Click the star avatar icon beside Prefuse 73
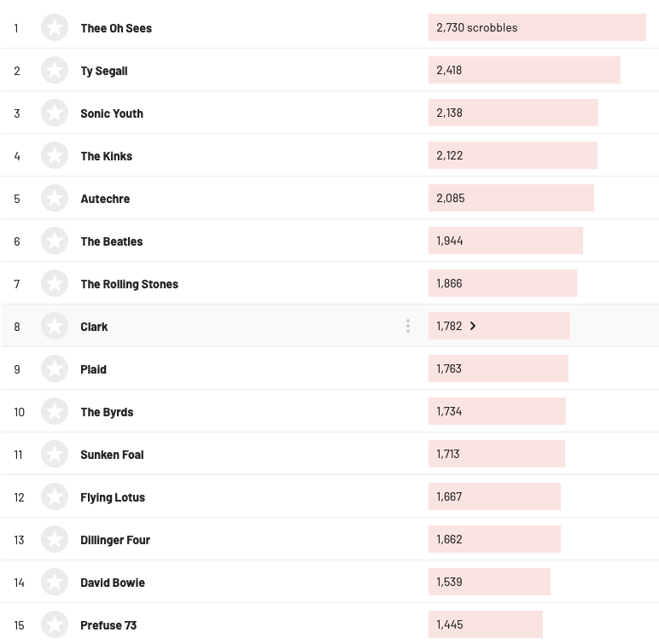The width and height of the screenshot is (659, 644). point(55,624)
